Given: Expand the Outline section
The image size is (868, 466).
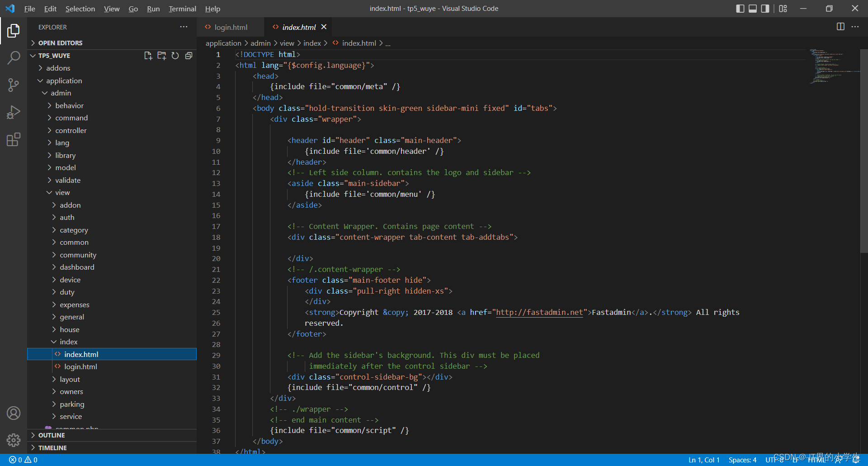Looking at the screenshot, I should [x=112, y=435].
